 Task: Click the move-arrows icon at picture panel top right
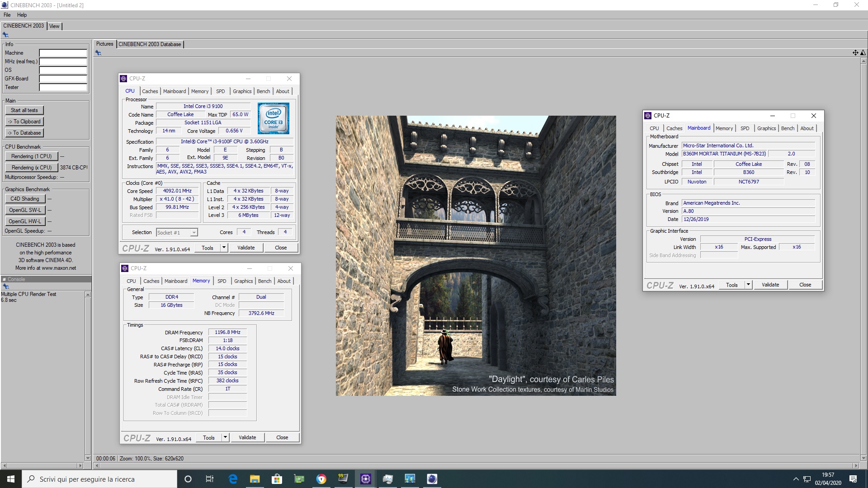tap(855, 53)
